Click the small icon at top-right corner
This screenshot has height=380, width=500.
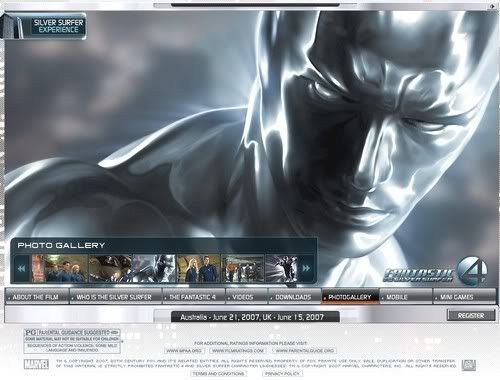[492, 6]
